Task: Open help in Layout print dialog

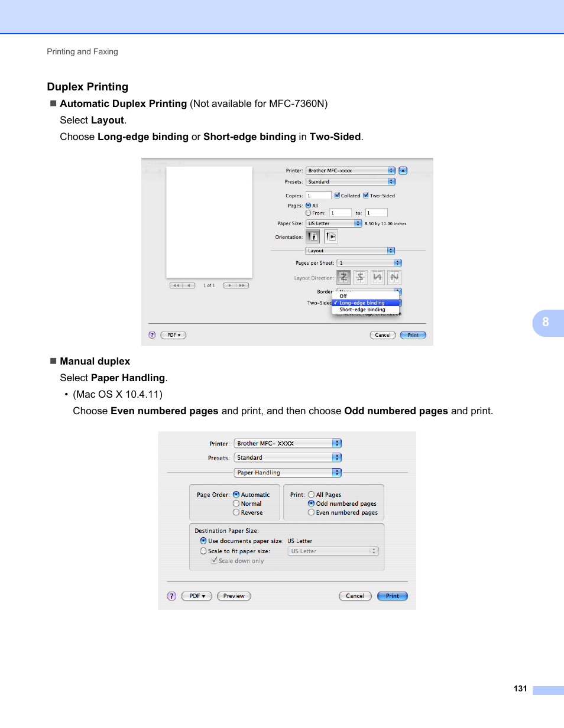Action: coord(152,334)
